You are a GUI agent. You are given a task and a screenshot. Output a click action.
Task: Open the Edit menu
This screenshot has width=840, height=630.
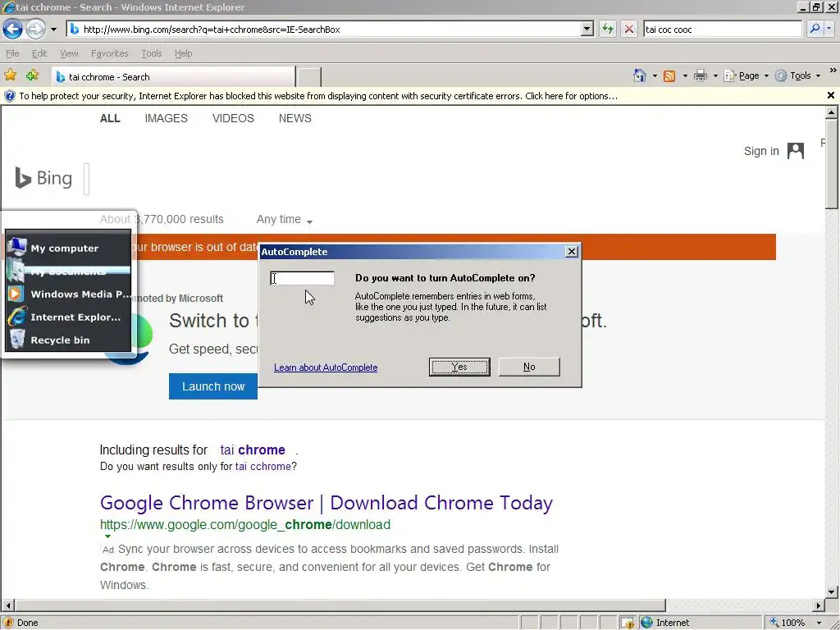(39, 53)
